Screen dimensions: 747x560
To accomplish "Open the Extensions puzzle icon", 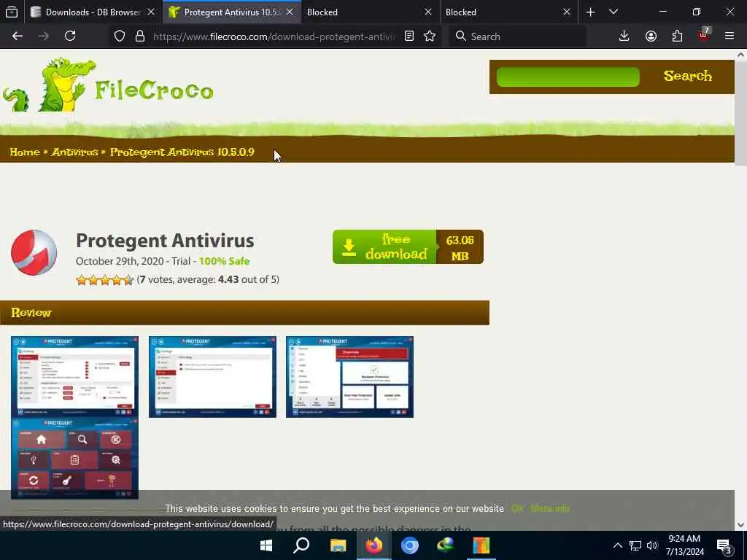I will pyautogui.click(x=677, y=36).
